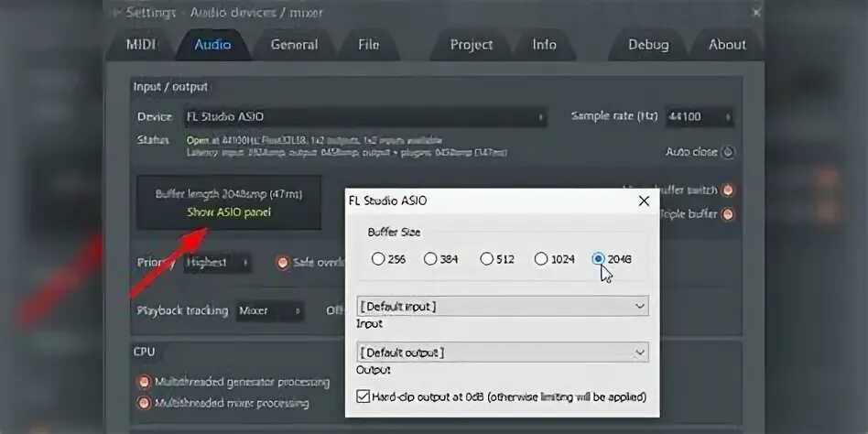Toggle Multithreaded generator processing
The image size is (868, 434).
(144, 382)
